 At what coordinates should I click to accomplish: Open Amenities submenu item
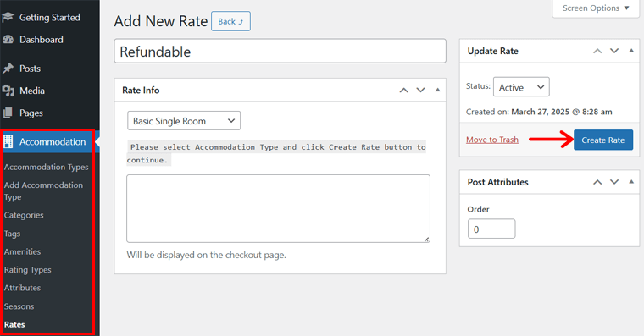[x=23, y=251]
